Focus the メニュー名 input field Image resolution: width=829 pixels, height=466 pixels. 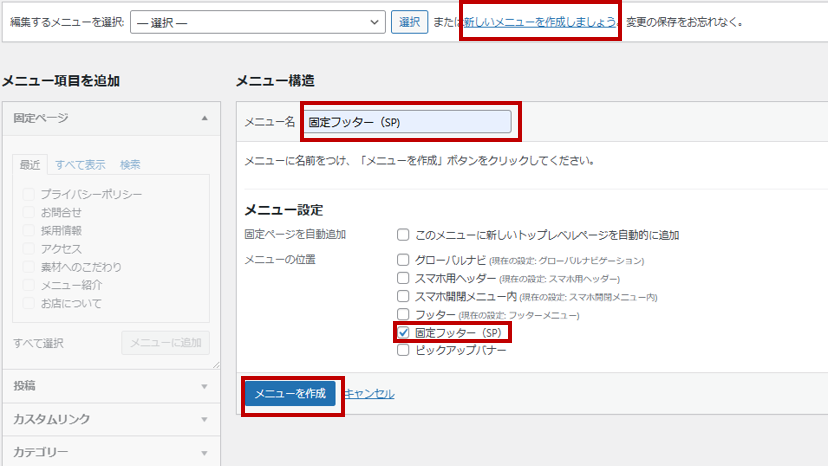point(408,122)
